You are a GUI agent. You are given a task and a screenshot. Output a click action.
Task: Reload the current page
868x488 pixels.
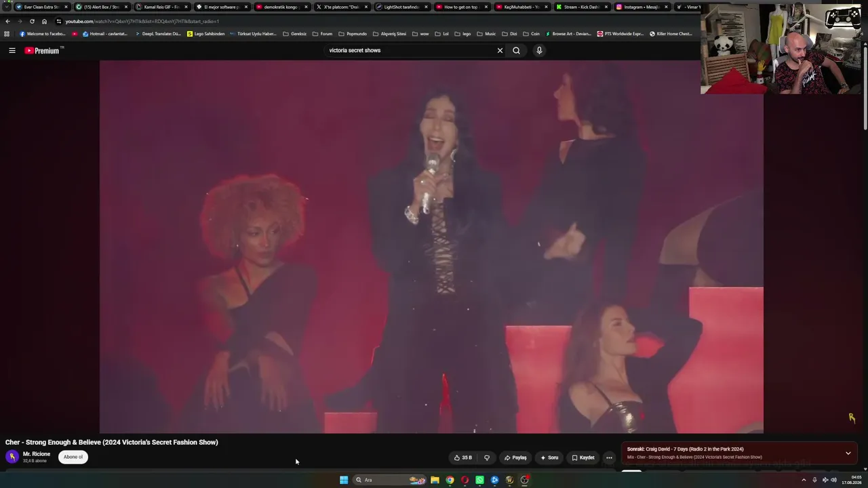click(32, 21)
